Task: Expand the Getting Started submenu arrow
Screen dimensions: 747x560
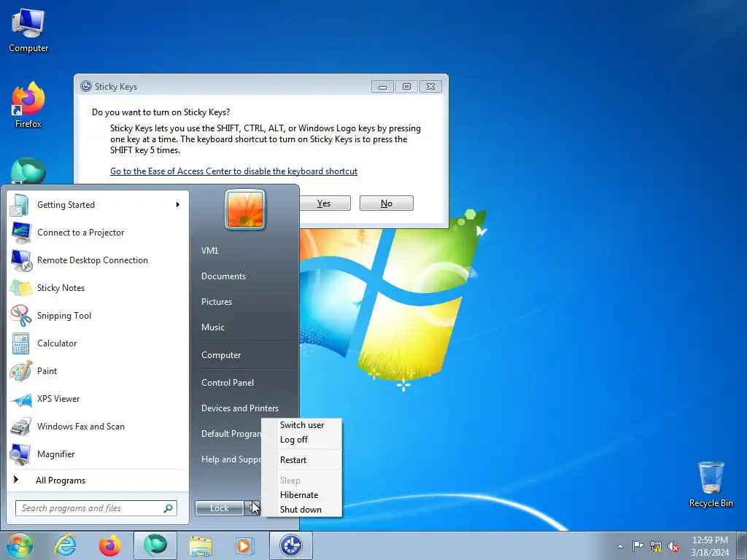Action: (178, 205)
